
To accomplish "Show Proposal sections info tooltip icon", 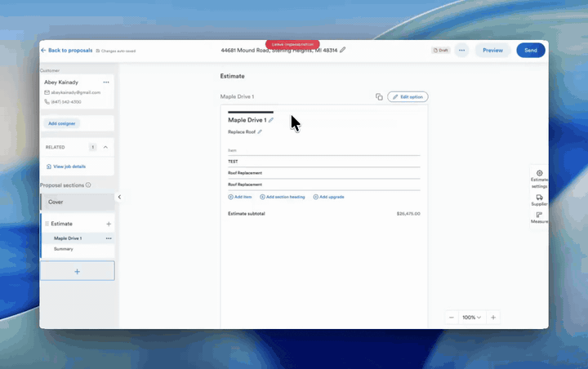I will pyautogui.click(x=88, y=184).
